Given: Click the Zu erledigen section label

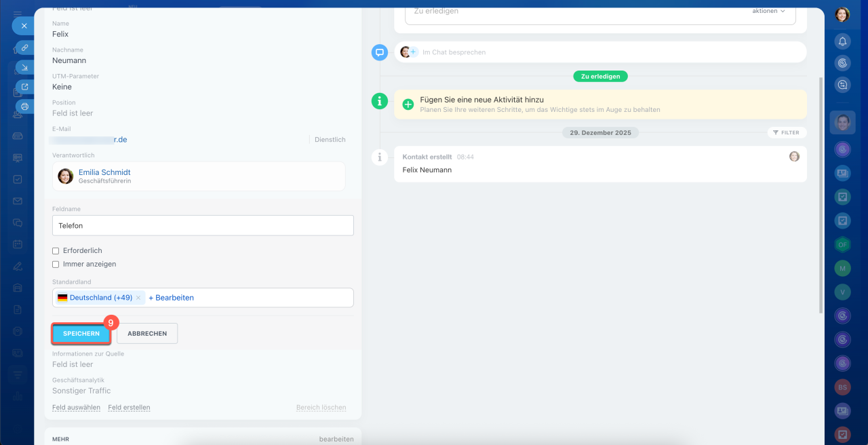Looking at the screenshot, I should [x=600, y=77].
